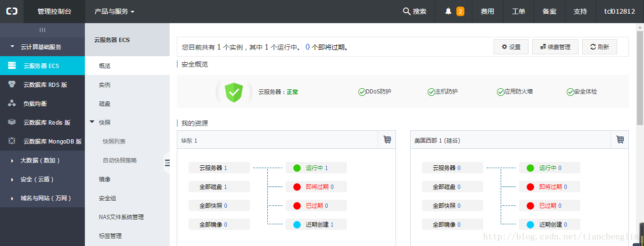Image resolution: width=644 pixels, height=246 pixels.
Task: Click 运行中 1 in 华东 1
Action: pos(316,168)
